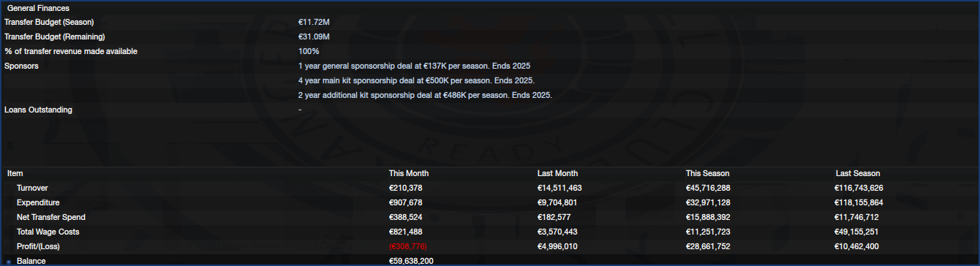The height and width of the screenshot is (266, 980).
Task: Select the Total Wage Costs radio marker
Action: 9,232
